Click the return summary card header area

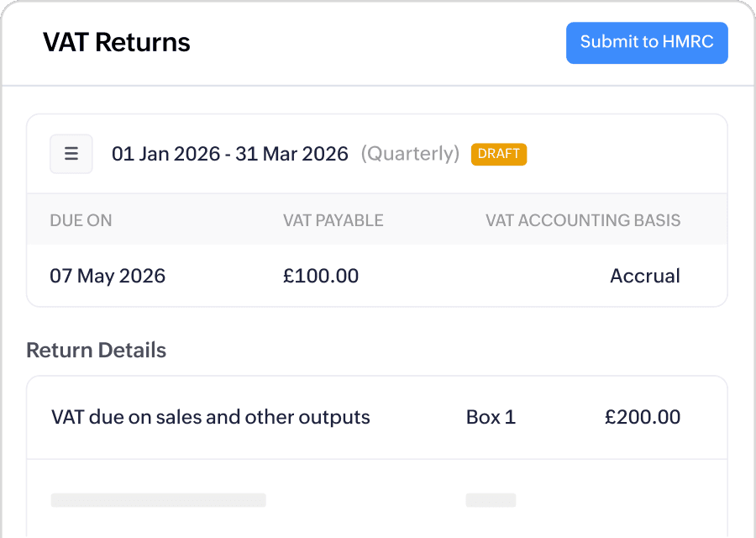click(377, 154)
